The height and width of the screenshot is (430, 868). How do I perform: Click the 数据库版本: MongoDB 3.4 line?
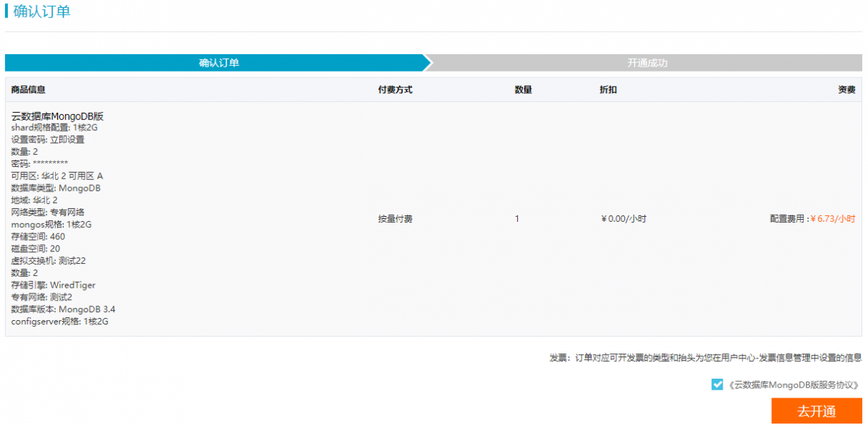[63, 309]
